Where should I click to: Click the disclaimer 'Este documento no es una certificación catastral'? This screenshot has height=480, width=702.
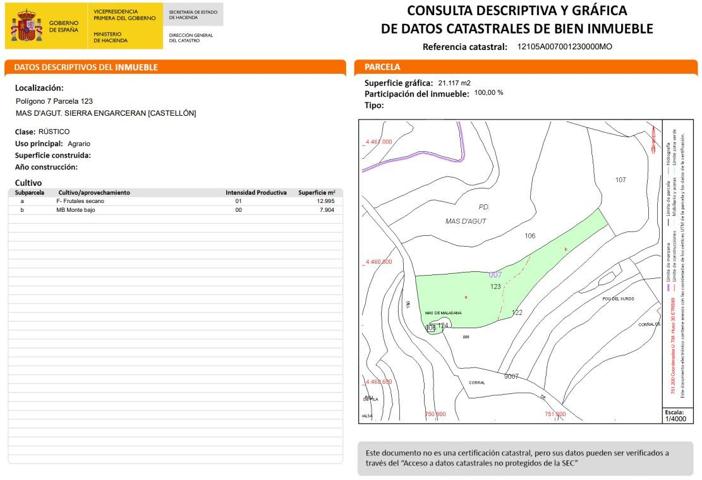coord(525,458)
